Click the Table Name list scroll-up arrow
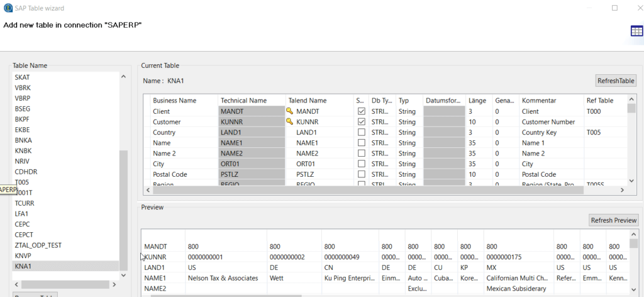Screen dimensions: 644x297 pos(123,77)
